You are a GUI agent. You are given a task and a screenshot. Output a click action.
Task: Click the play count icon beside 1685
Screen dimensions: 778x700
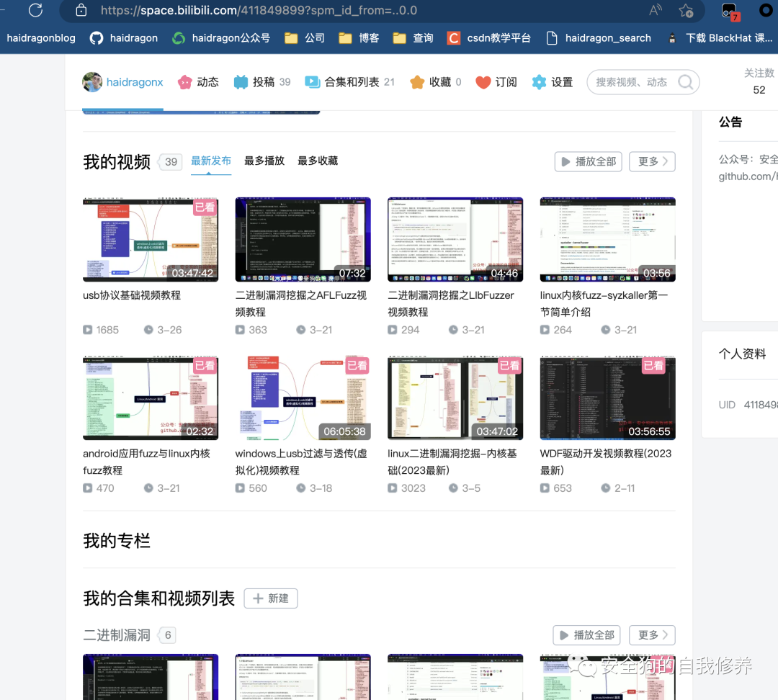(x=88, y=329)
